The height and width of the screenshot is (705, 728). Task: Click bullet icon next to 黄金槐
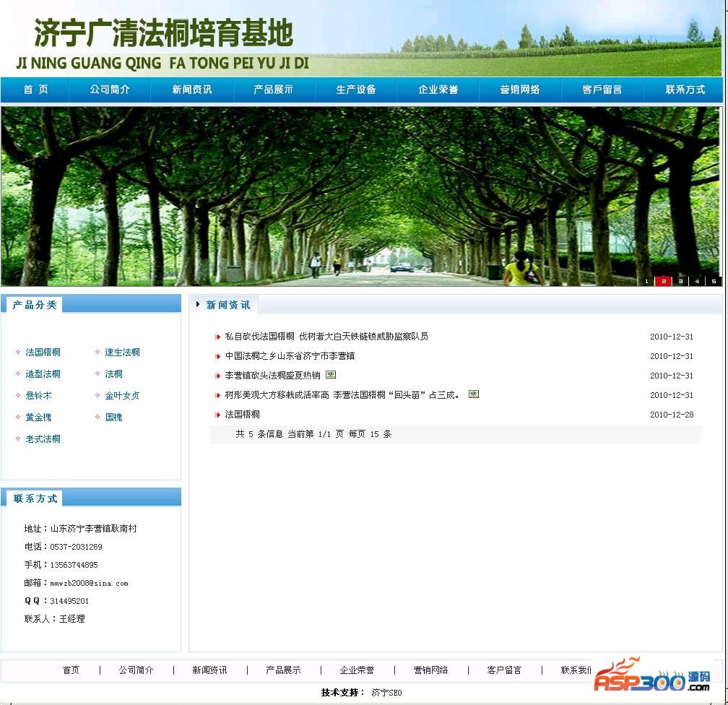pyautogui.click(x=18, y=417)
